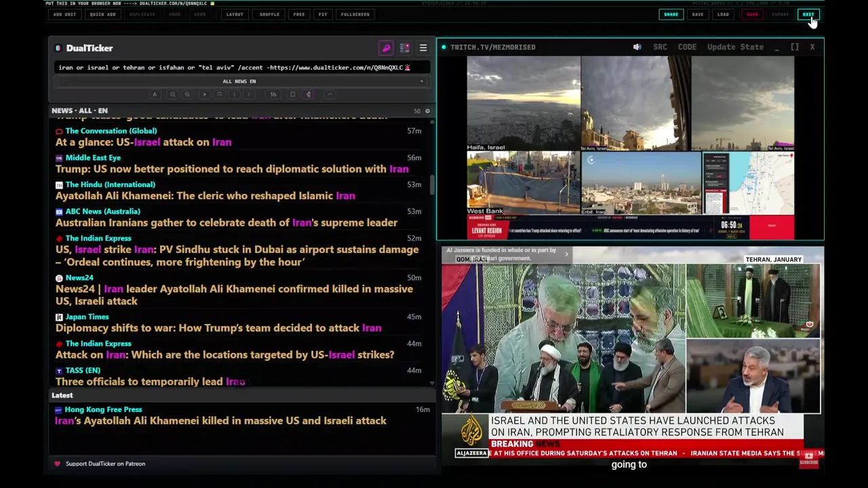This screenshot has width=868, height=488.
Task: Click The Conversation (Global) source name
Action: click(111, 131)
